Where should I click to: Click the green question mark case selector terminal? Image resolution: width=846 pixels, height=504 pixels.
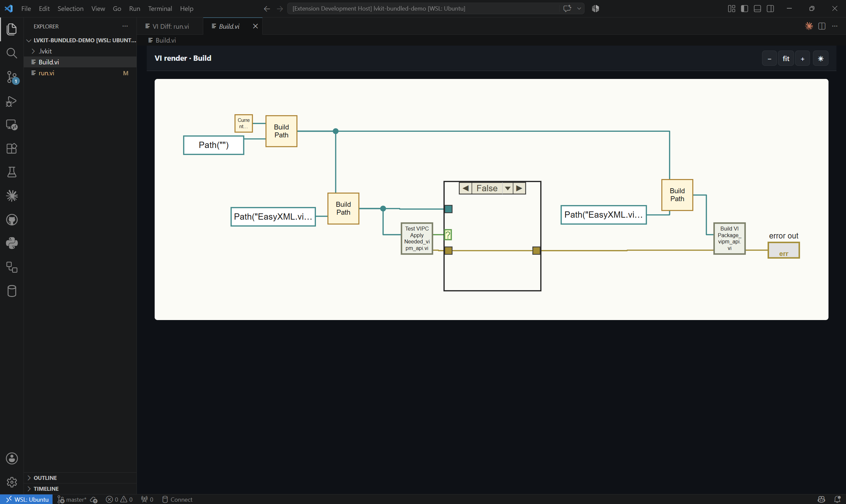tap(448, 235)
